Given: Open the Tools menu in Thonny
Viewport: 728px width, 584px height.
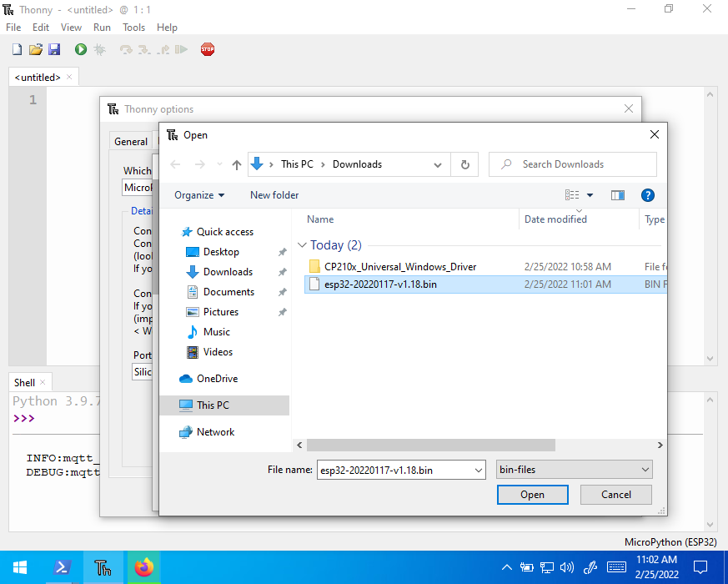Looking at the screenshot, I should click(133, 28).
